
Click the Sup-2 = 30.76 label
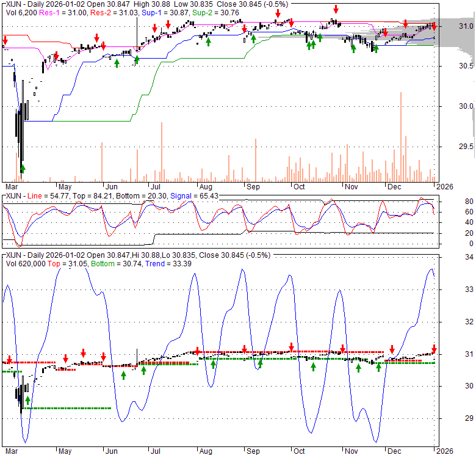208,12
